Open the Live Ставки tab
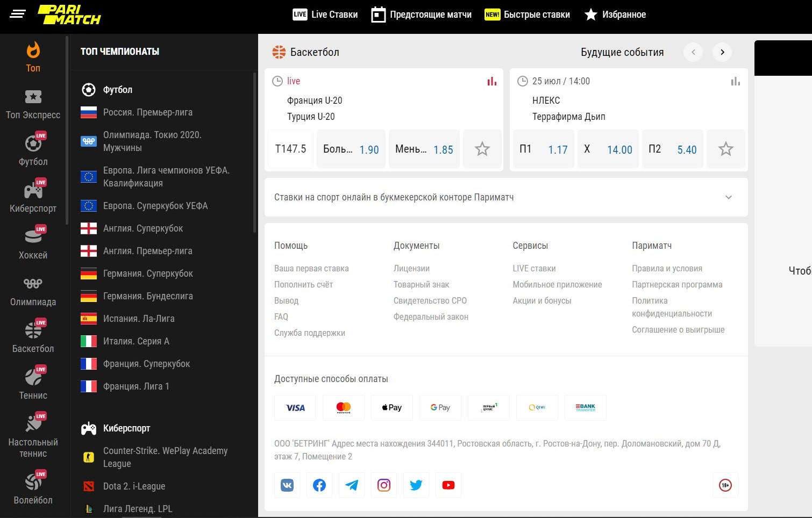The width and height of the screenshot is (812, 518). (x=325, y=15)
